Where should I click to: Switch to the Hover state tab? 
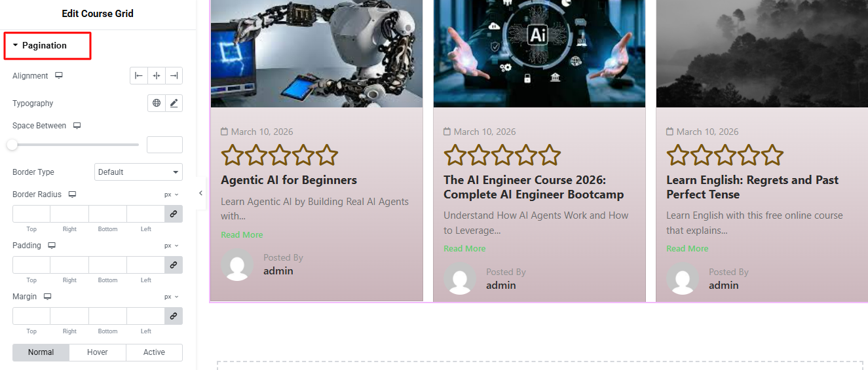click(x=98, y=352)
